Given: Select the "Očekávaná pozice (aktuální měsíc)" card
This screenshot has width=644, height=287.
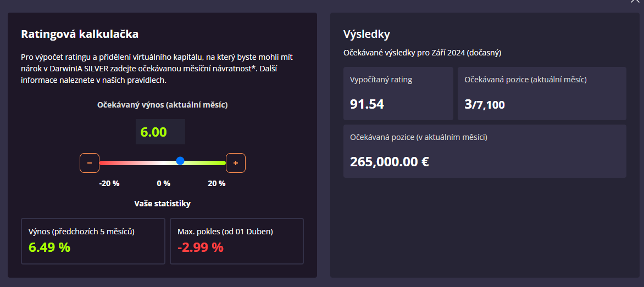Looking at the screenshot, I should pyautogui.click(x=542, y=93).
